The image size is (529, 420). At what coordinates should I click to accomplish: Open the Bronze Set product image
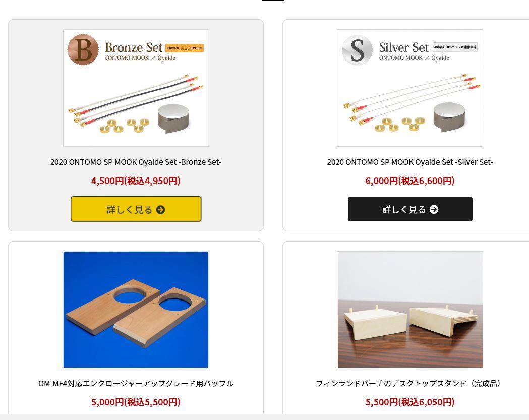point(136,88)
